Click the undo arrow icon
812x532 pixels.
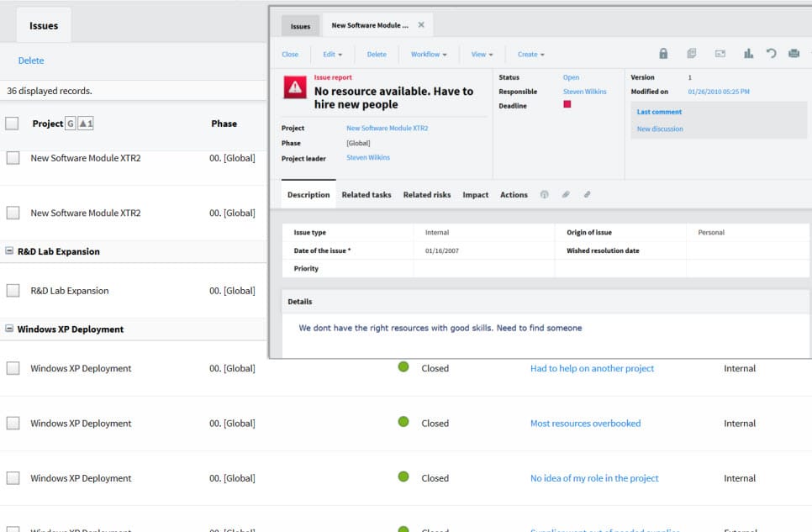[771, 54]
